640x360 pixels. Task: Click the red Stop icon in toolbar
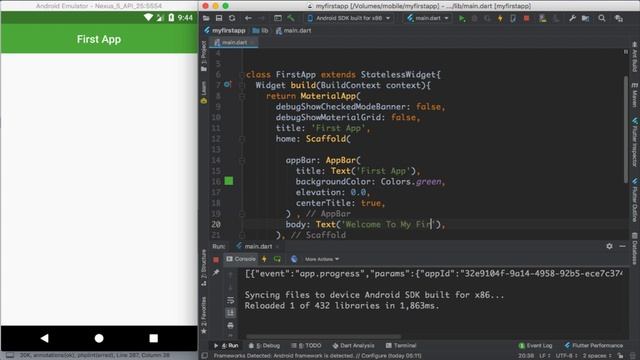[527, 18]
